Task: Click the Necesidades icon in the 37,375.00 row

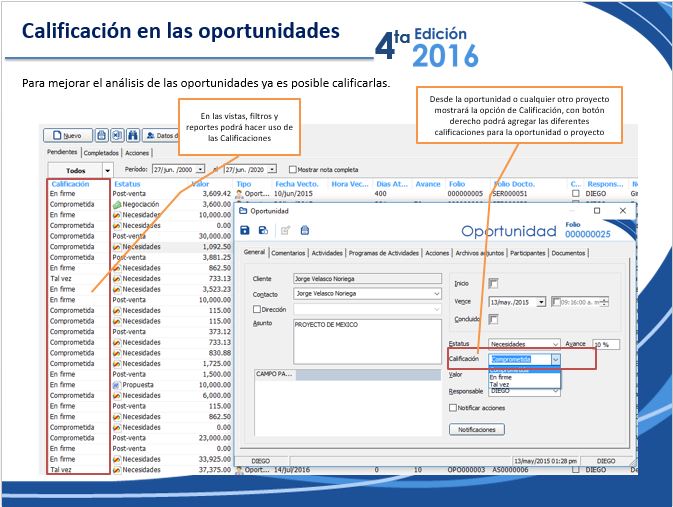Action: 116,470
